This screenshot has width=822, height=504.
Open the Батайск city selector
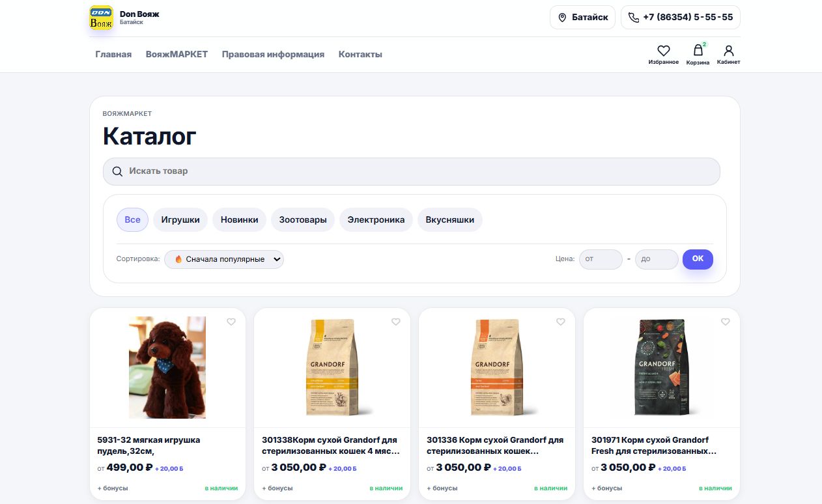582,18
